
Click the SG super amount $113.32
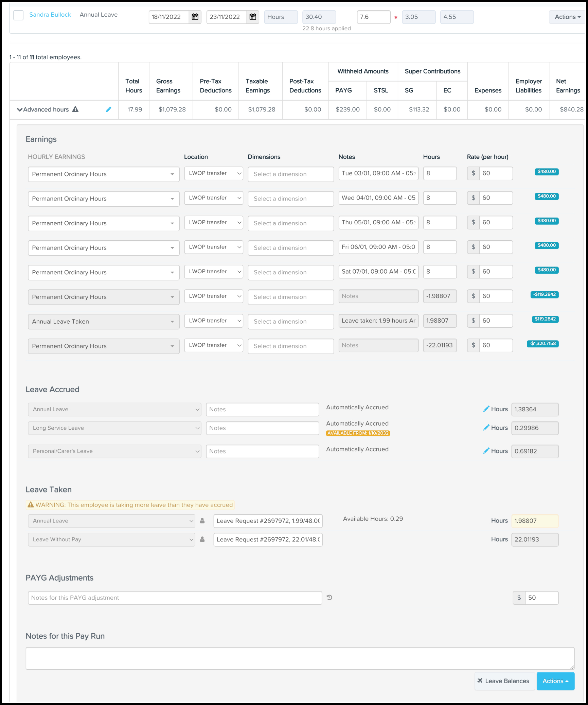tap(419, 109)
